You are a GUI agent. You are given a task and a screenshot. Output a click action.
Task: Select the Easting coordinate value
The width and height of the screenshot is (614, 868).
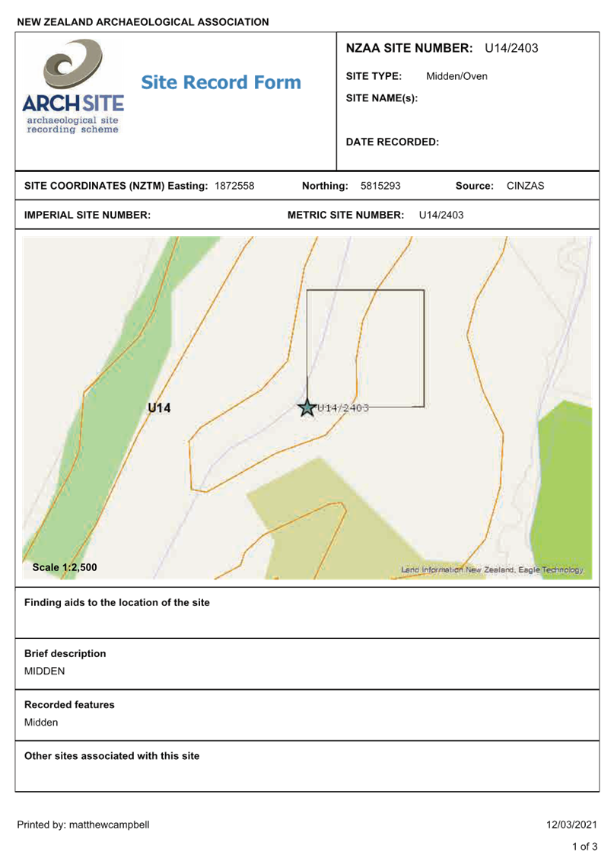(x=234, y=186)
